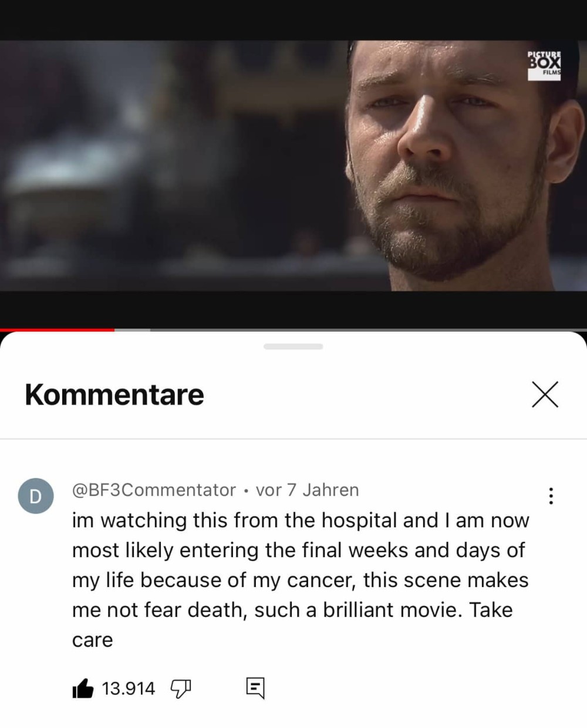This screenshot has width=587, height=728.
Task: Like the comment with the thumbs-up icon
Action: click(x=83, y=688)
